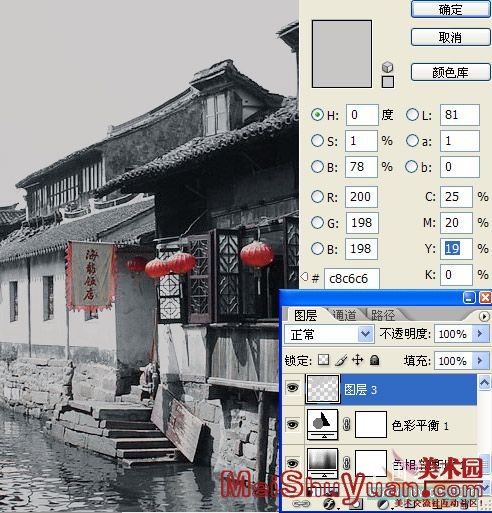
Task: Select the lock position move icon
Action: click(x=358, y=360)
